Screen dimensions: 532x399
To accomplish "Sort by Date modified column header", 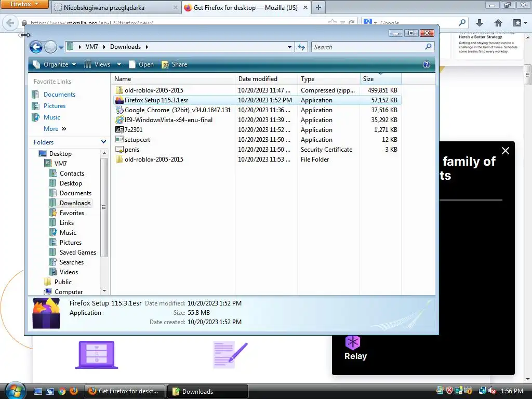I will (266, 79).
